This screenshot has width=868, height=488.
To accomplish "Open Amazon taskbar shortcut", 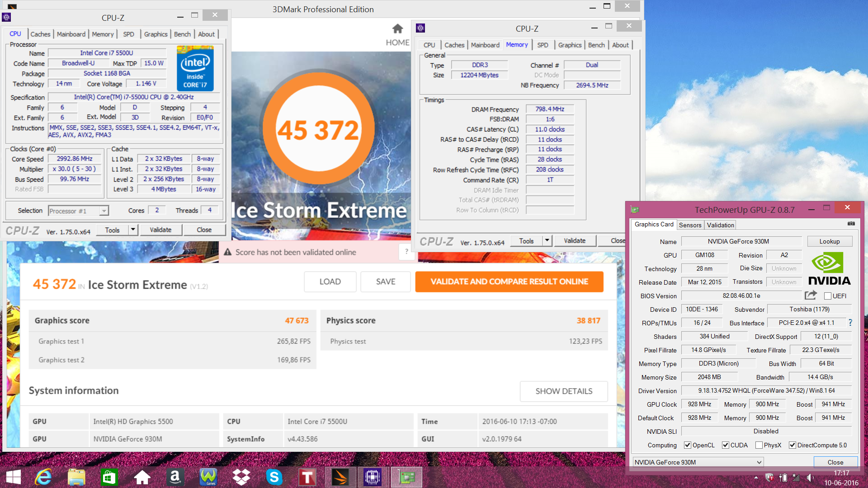I will point(175,477).
